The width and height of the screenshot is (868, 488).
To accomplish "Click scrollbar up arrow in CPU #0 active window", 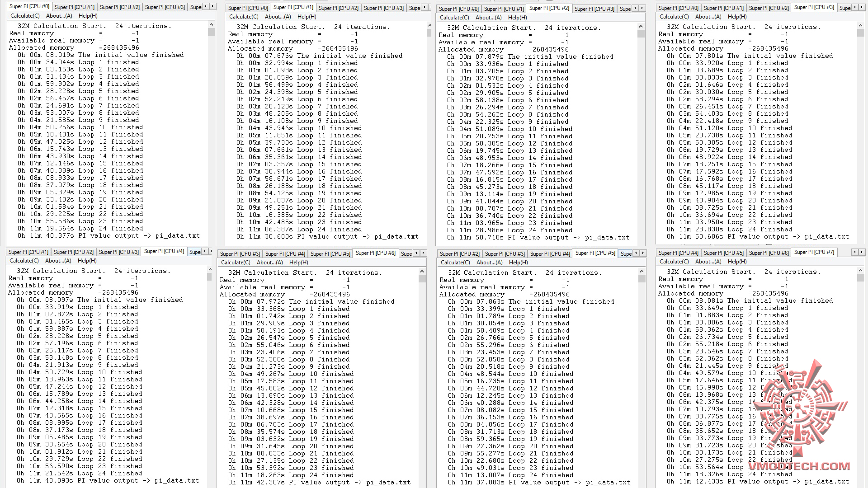I will tap(211, 25).
